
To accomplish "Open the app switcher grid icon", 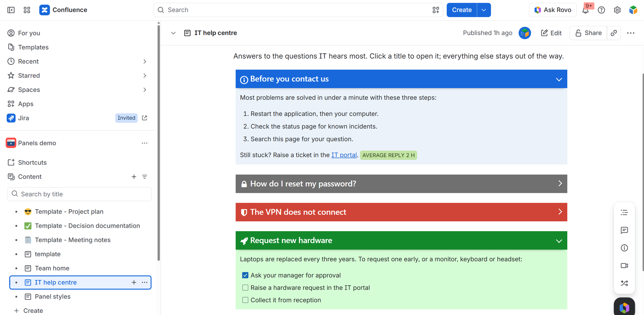I will point(27,10).
